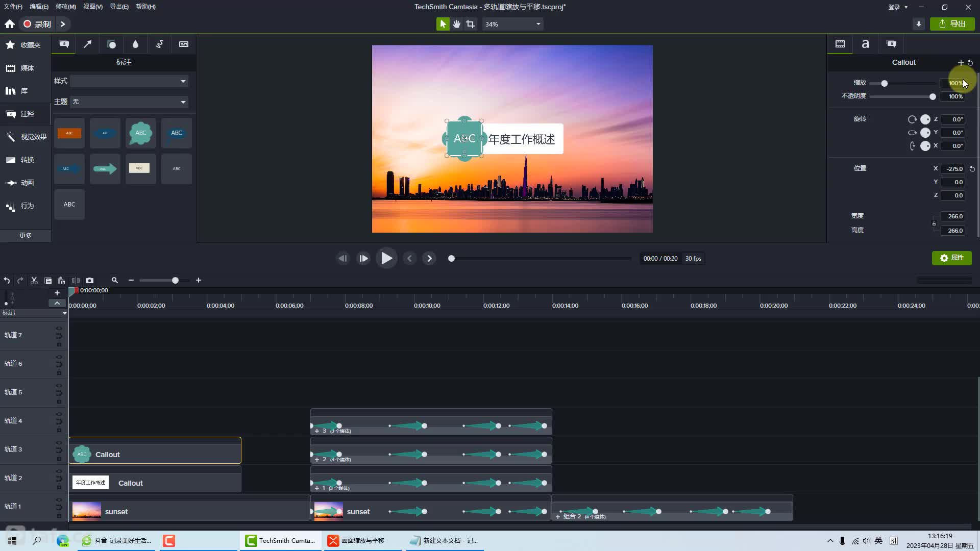Open the 样式 style dropdown
Image resolution: width=980 pixels, height=551 pixels.
coord(129,81)
